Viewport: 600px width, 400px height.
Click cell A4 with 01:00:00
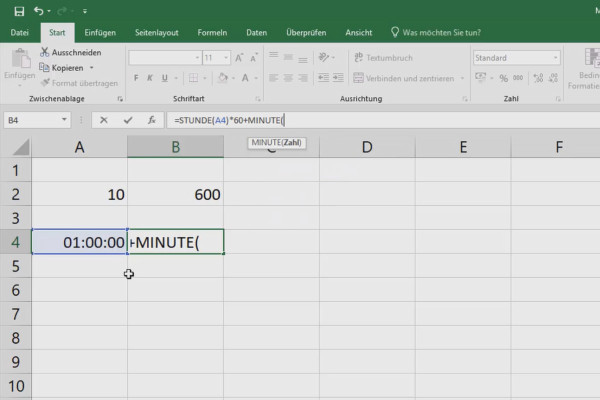[79, 242]
